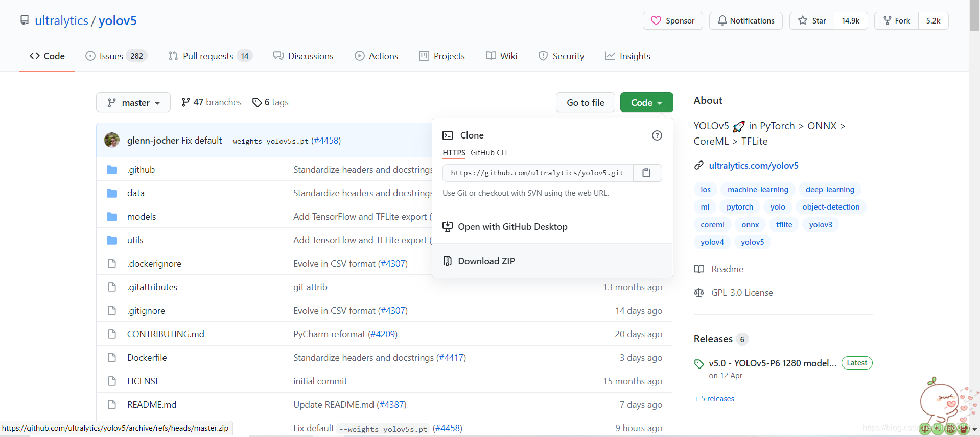Click the machine-learning topic tag
This screenshot has width=980, height=437.
[x=758, y=190]
